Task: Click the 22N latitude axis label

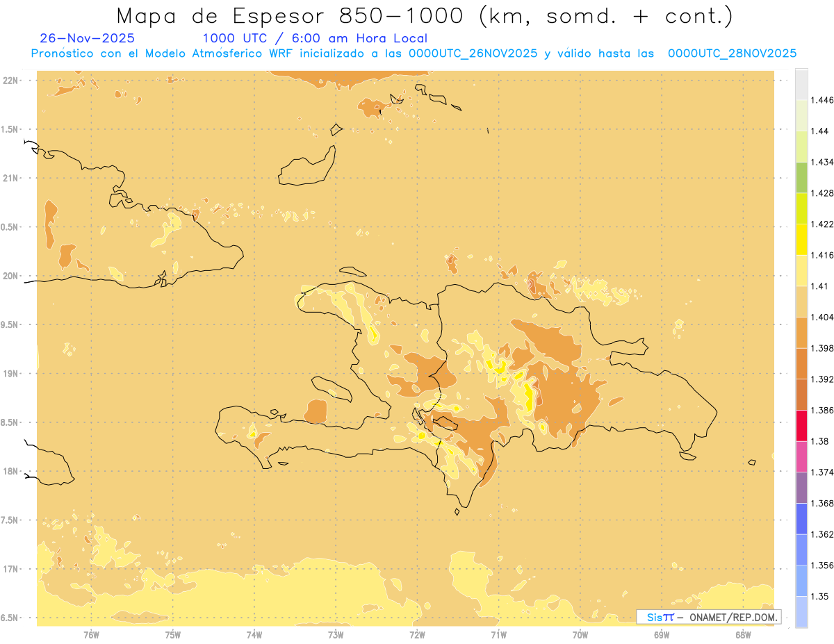Action: 12,81
